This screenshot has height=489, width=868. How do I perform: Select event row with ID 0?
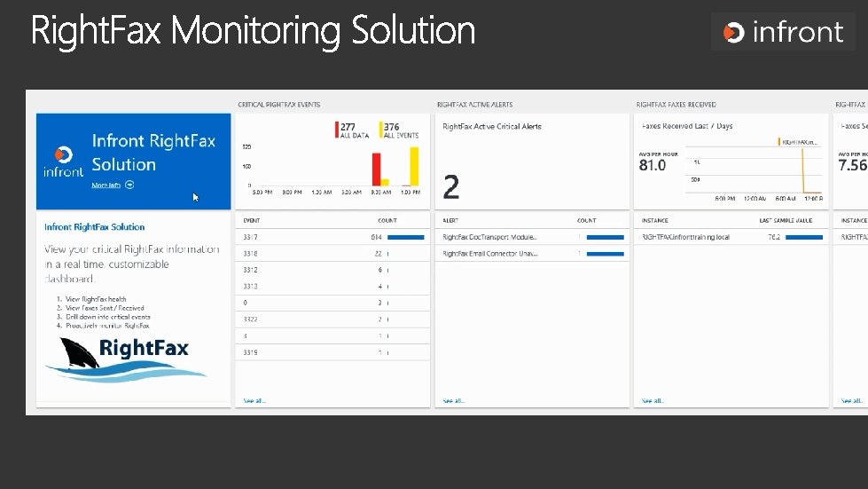click(332, 303)
